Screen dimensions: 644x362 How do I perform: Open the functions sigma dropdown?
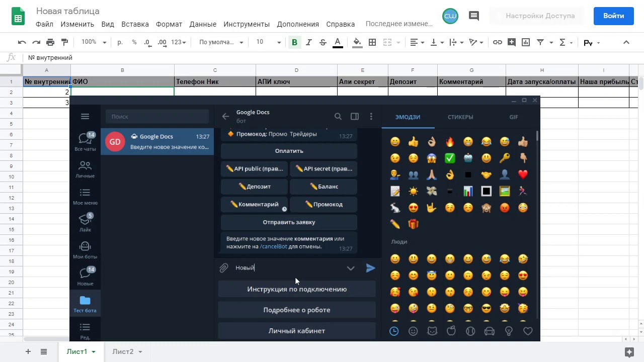[x=566, y=42]
